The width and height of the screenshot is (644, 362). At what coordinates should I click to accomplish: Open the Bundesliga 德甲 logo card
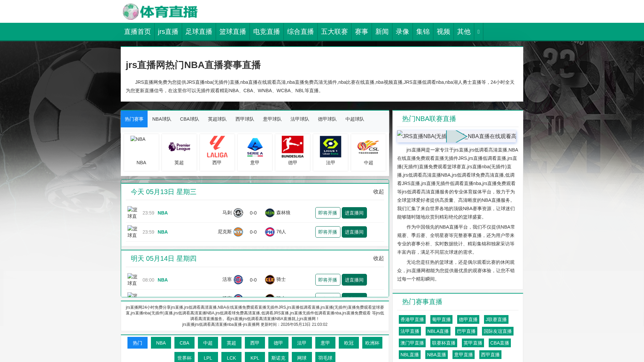[292, 153]
